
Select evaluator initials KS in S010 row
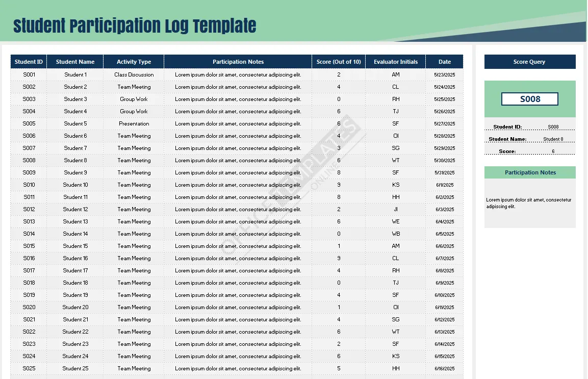tap(396, 185)
